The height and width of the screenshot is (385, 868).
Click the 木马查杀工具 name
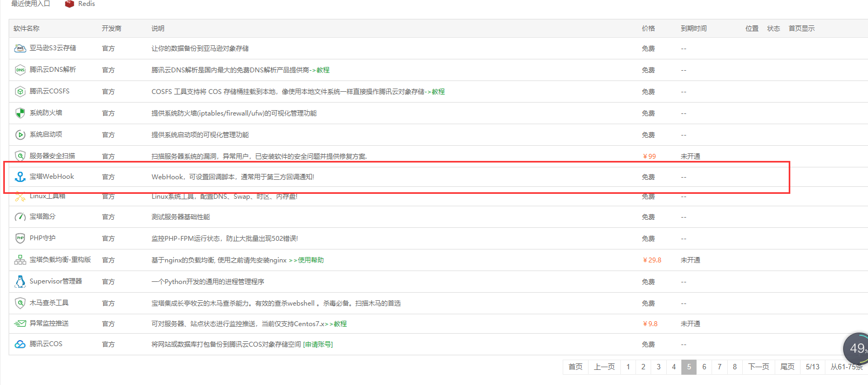pos(49,303)
